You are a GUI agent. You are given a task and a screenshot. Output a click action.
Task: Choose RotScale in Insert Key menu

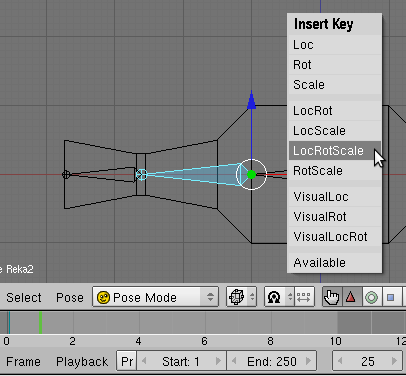334,171
